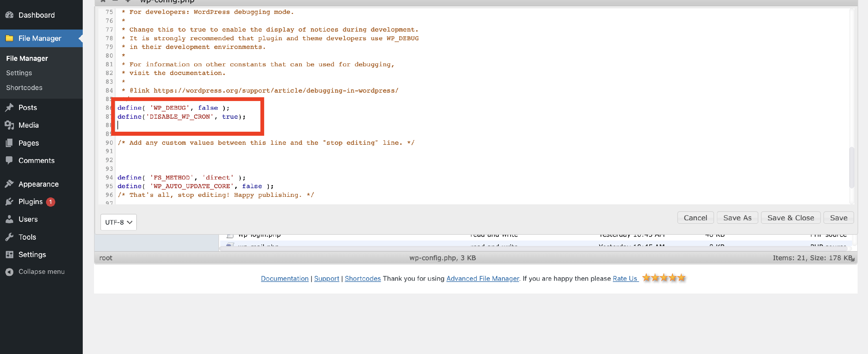This screenshot has height=354, width=868.
Task: Click the five-star rating graphic
Action: click(x=663, y=278)
